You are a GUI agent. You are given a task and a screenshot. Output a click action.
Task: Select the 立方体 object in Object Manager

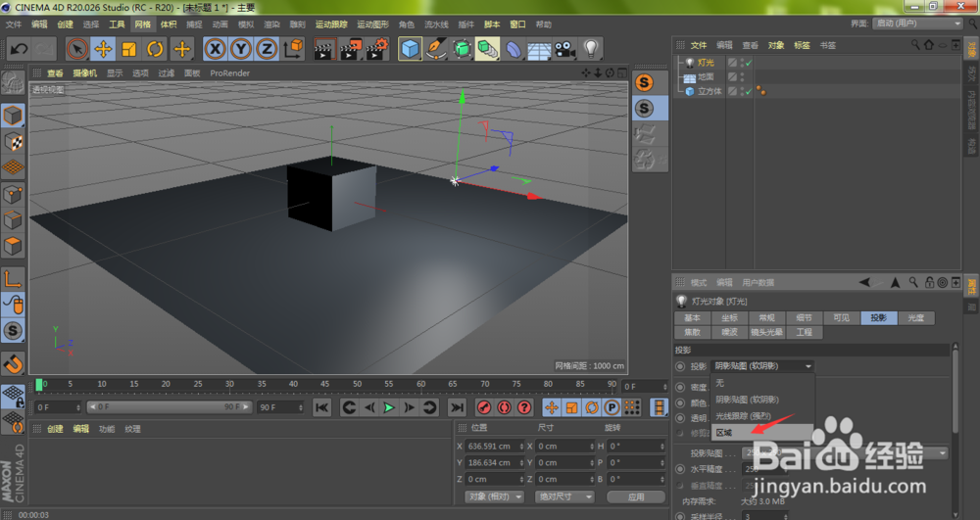point(710,91)
